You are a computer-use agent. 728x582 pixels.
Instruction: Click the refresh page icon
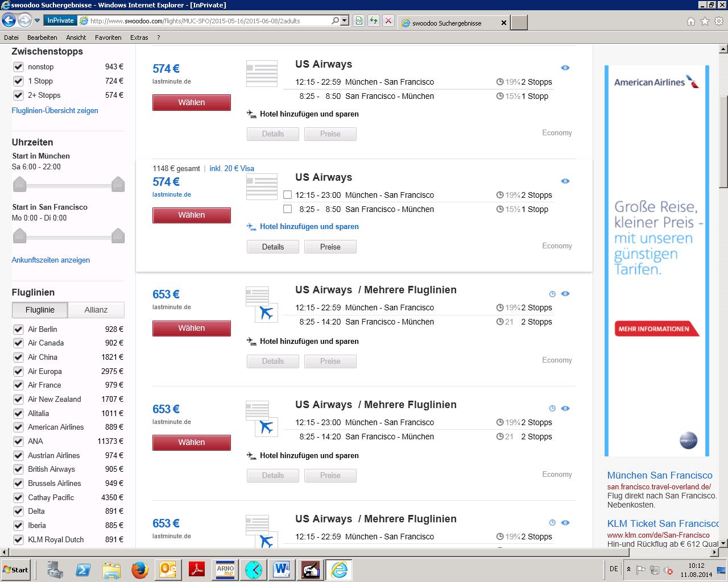click(374, 21)
